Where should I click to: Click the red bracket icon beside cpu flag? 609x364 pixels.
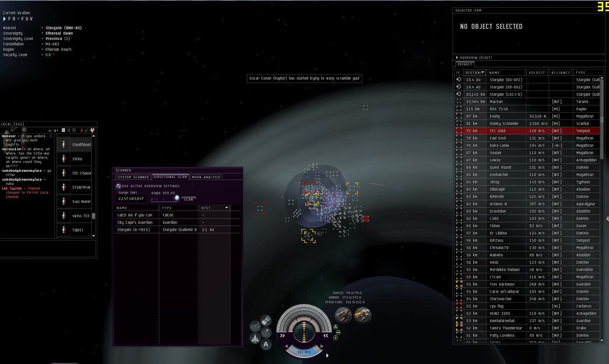pyautogui.click(x=459, y=306)
